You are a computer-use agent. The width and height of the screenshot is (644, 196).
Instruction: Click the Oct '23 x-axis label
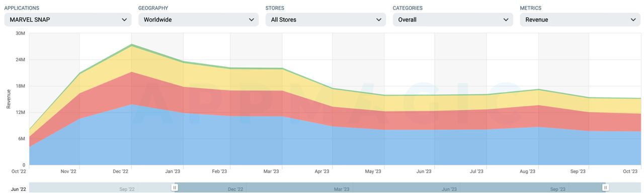(630, 171)
